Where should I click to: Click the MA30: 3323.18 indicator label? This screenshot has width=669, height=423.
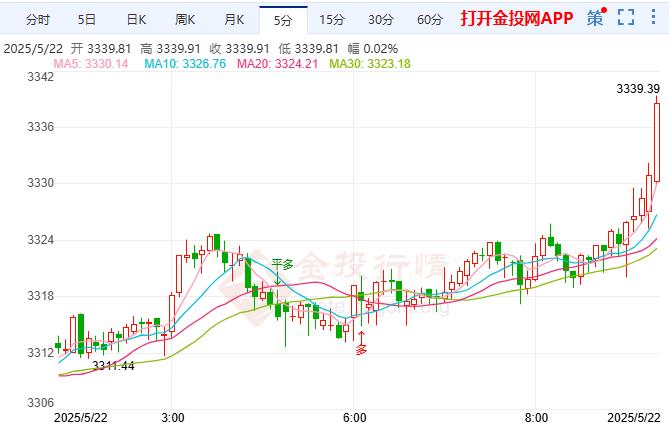point(370,64)
